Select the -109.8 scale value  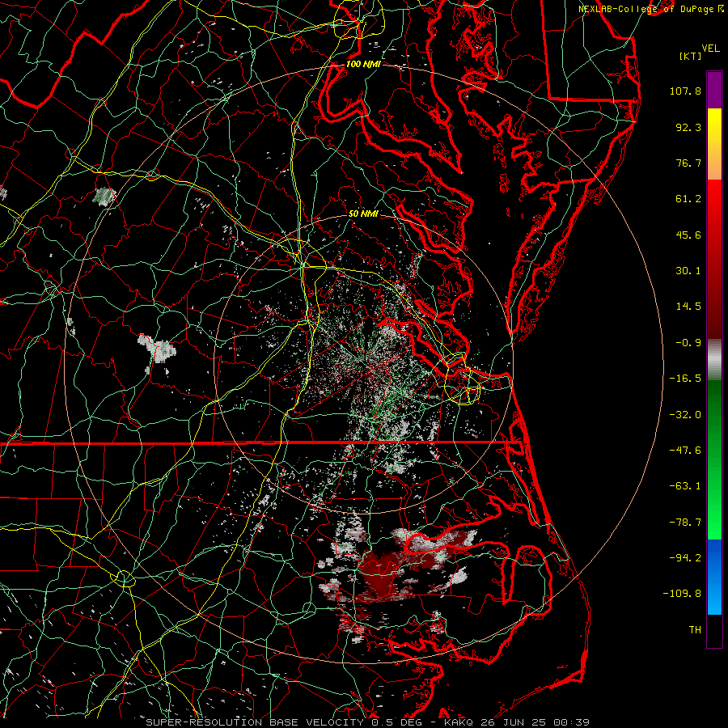682,594
